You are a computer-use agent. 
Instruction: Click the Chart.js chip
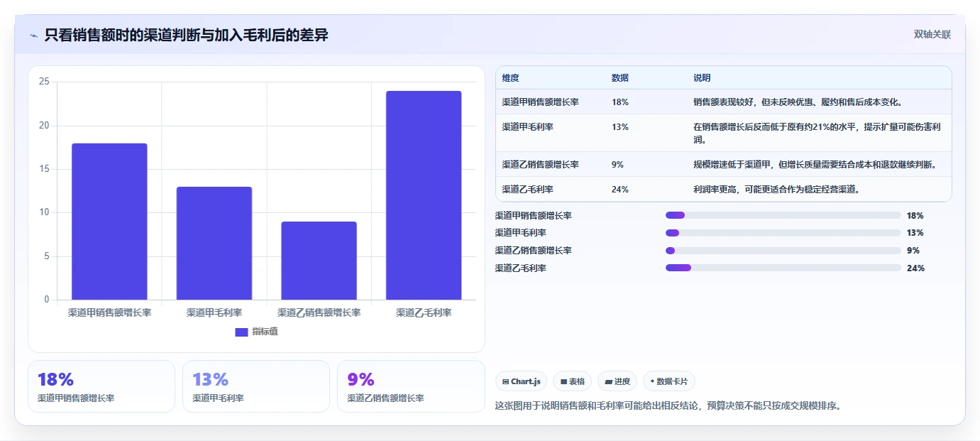click(521, 381)
